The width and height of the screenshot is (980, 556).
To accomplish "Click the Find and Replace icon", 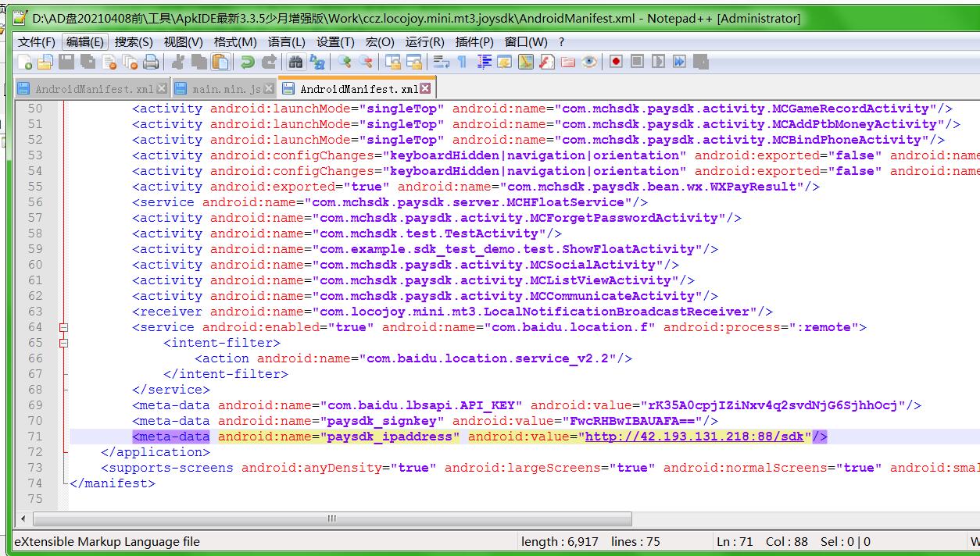I will [x=317, y=62].
